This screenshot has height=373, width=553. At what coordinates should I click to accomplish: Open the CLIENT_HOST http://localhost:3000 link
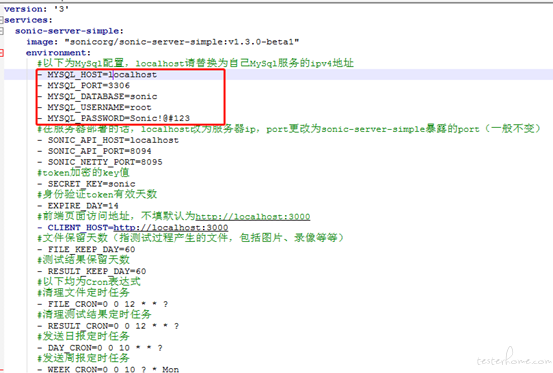[x=171, y=227]
